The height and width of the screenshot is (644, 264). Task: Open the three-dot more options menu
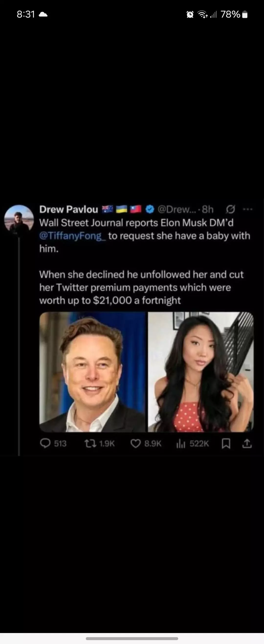pyautogui.click(x=248, y=209)
